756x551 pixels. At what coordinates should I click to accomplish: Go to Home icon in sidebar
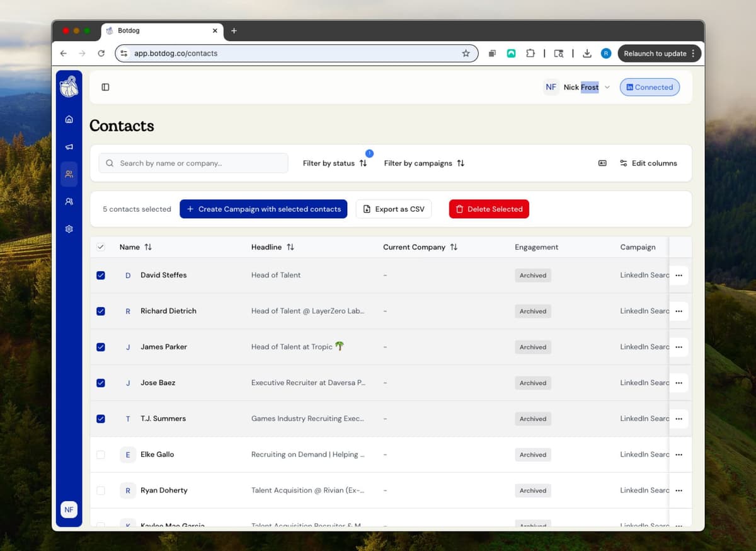coord(69,119)
